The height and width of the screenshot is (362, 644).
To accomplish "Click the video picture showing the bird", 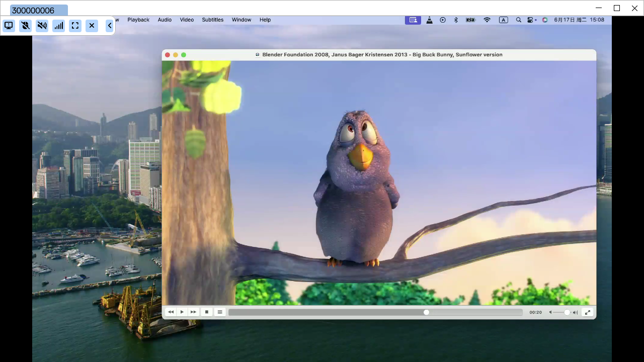I will coord(379,183).
